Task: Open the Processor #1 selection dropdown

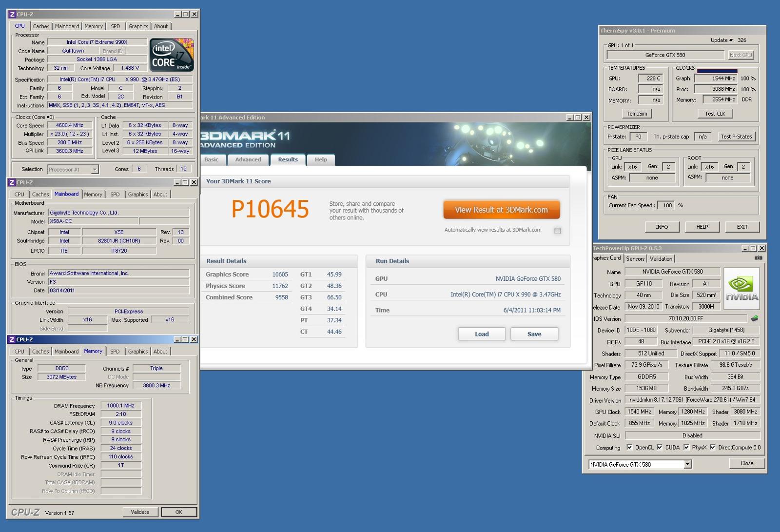Action: pos(95,170)
